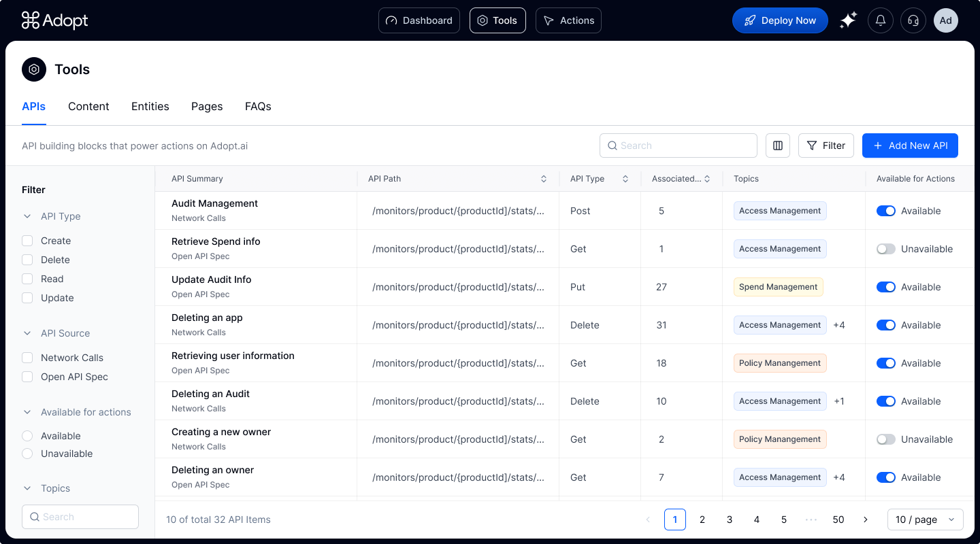Focus the Topics search field
The image size is (980, 544).
coord(80,517)
